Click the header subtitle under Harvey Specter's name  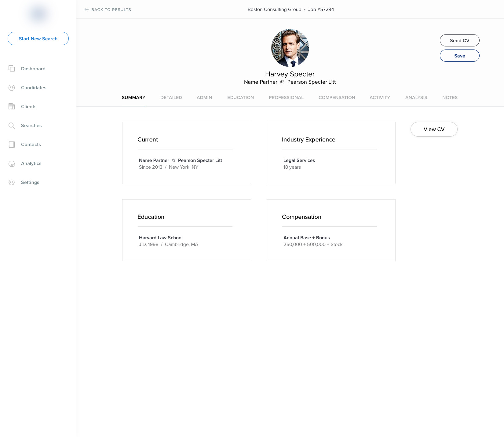click(290, 82)
